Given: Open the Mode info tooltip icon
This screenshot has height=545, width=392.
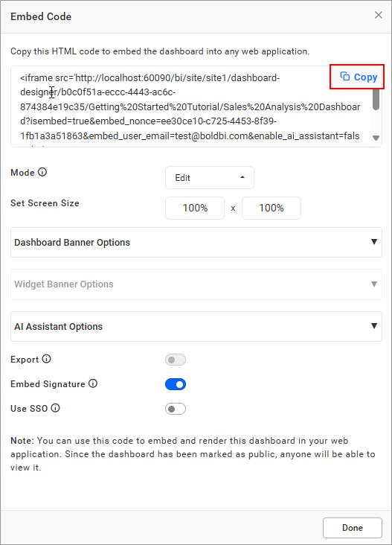Looking at the screenshot, I should (42, 172).
